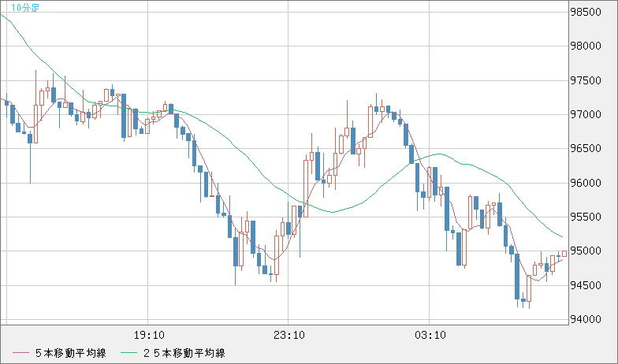This screenshot has width=618, height=364.
Task: Click the 98000 price axis label
Action: (x=586, y=46)
